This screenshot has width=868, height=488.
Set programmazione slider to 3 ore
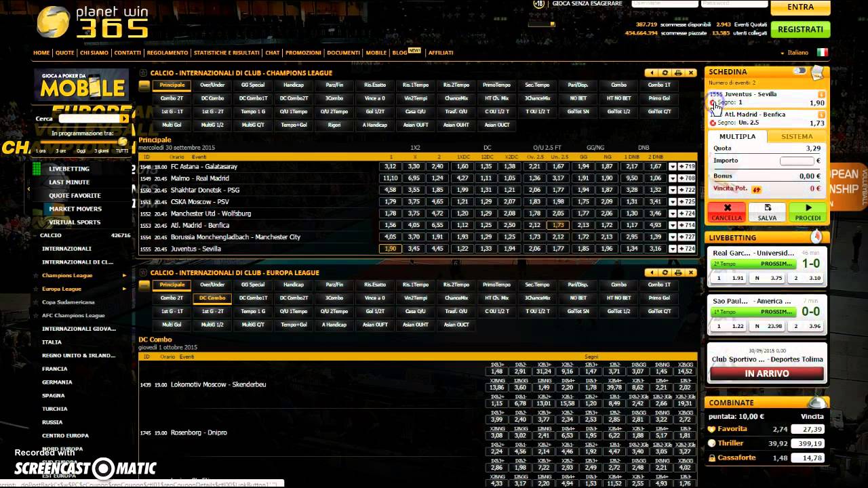pyautogui.click(x=61, y=151)
